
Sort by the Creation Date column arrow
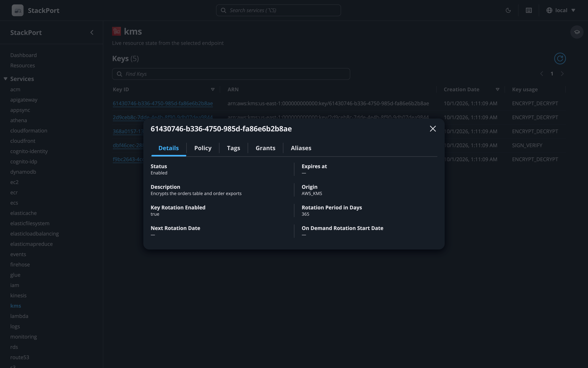[x=497, y=90]
